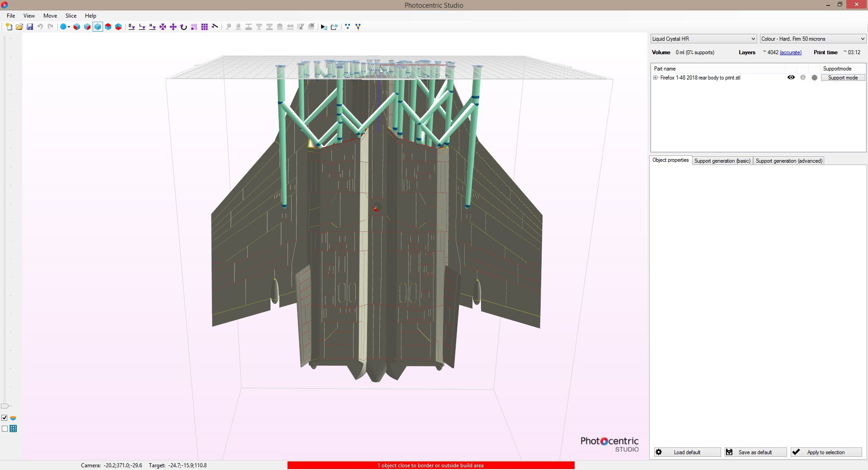Screen dimensions: 868x470
Task: Click the Save as default button
Action: click(x=755, y=452)
